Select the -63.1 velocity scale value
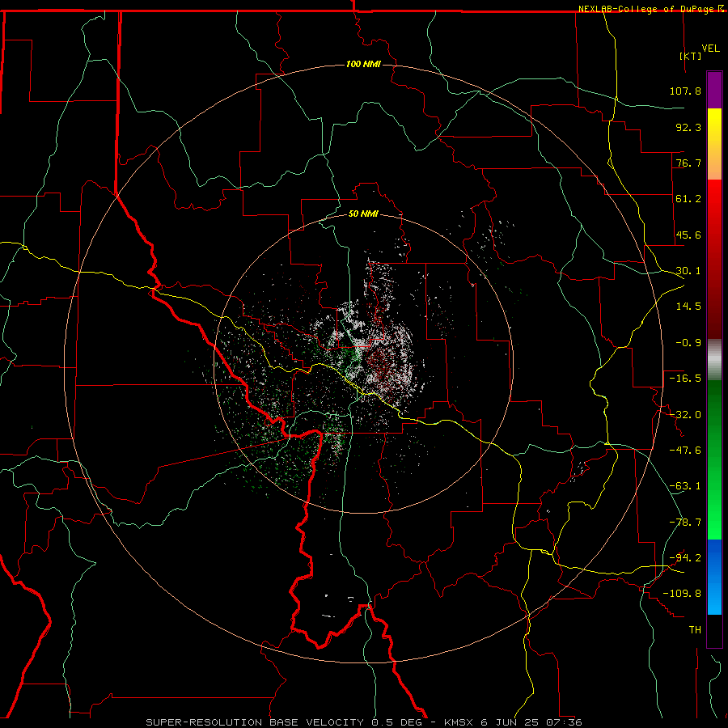 685,486
